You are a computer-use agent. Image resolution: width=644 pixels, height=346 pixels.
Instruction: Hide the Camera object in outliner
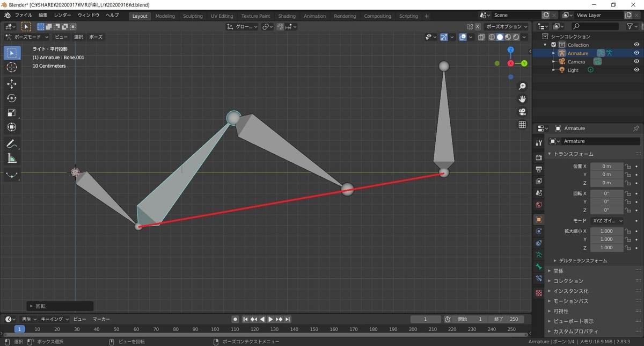tap(636, 62)
